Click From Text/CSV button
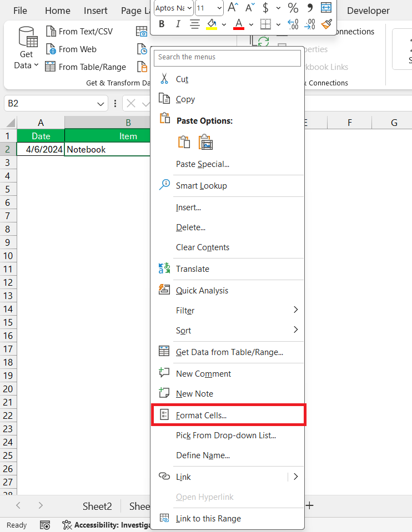Viewport: 412px width, 532px height. pyautogui.click(x=79, y=31)
